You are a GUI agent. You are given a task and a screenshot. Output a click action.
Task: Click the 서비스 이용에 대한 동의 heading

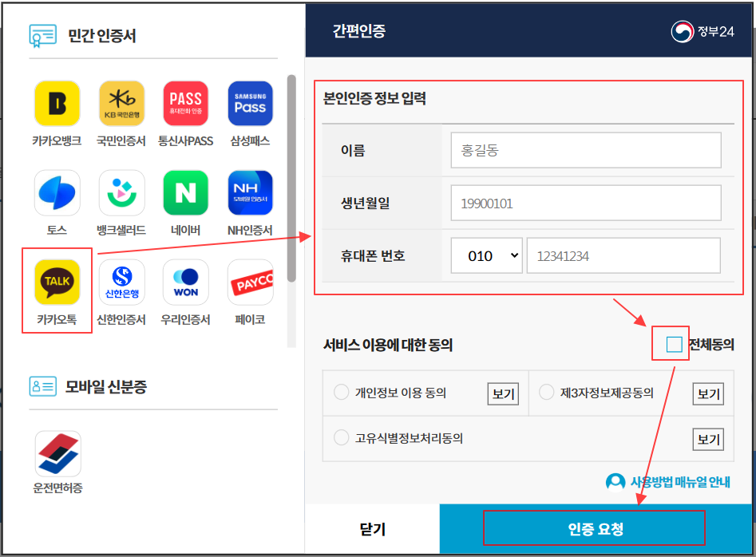pyautogui.click(x=388, y=345)
